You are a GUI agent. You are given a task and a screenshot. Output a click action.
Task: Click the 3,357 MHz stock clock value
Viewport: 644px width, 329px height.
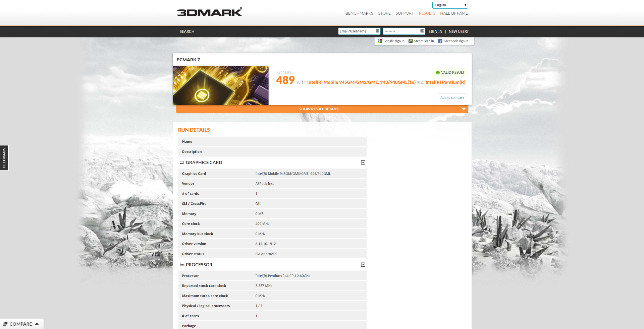[264, 286]
